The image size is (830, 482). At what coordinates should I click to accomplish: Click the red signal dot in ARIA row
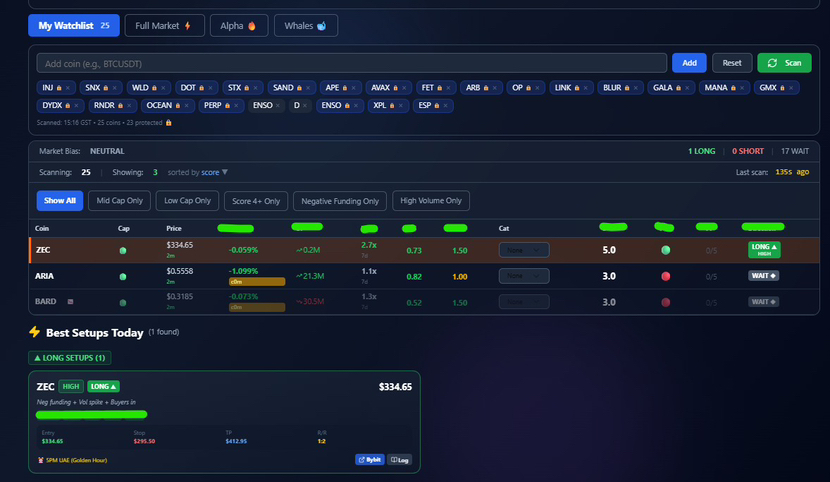(x=666, y=276)
